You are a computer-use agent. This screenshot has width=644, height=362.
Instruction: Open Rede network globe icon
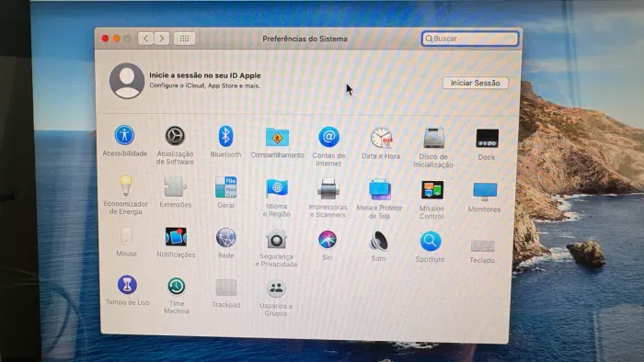[226, 238]
